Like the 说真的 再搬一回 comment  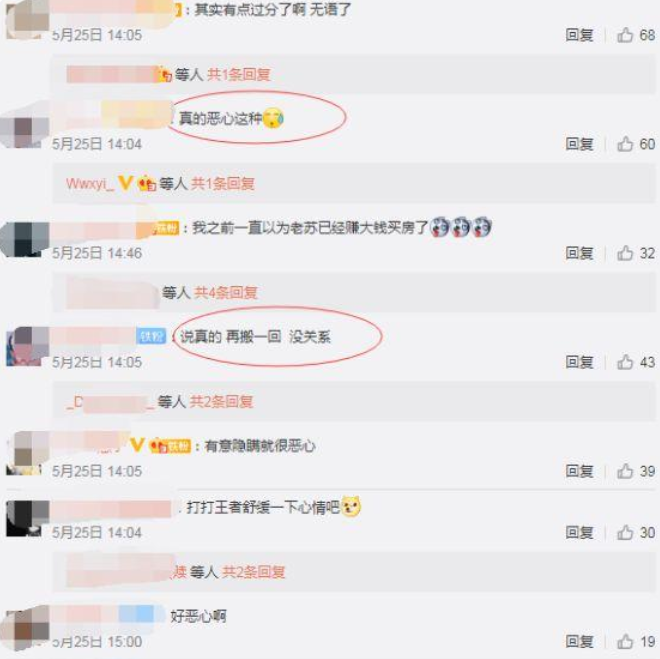tap(625, 362)
